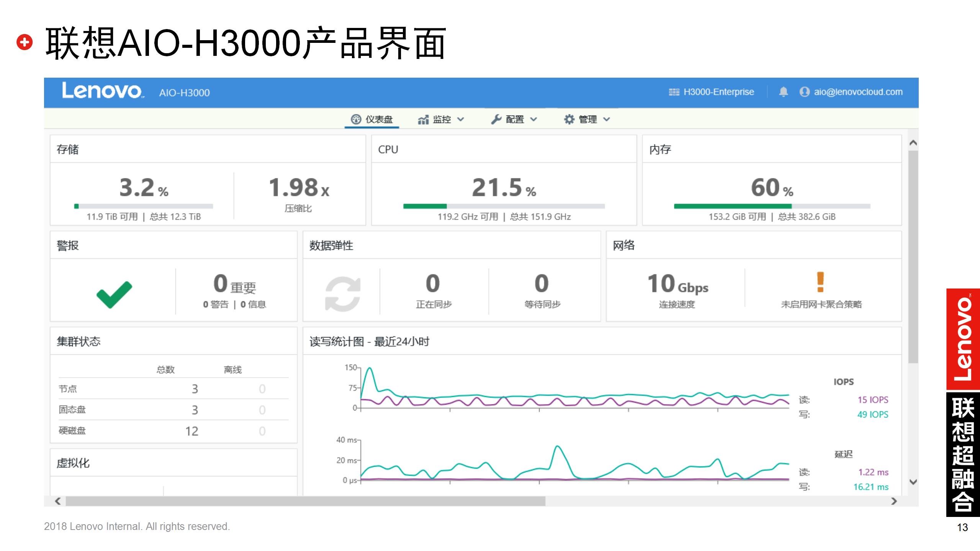Click the vertical scrollbar up arrow
This screenshot has height=551, width=980.
coord(913,143)
